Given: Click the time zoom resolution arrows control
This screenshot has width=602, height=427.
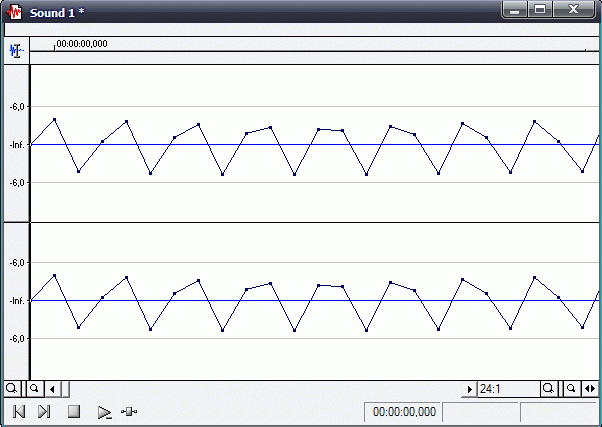Looking at the screenshot, I should coord(590,388).
